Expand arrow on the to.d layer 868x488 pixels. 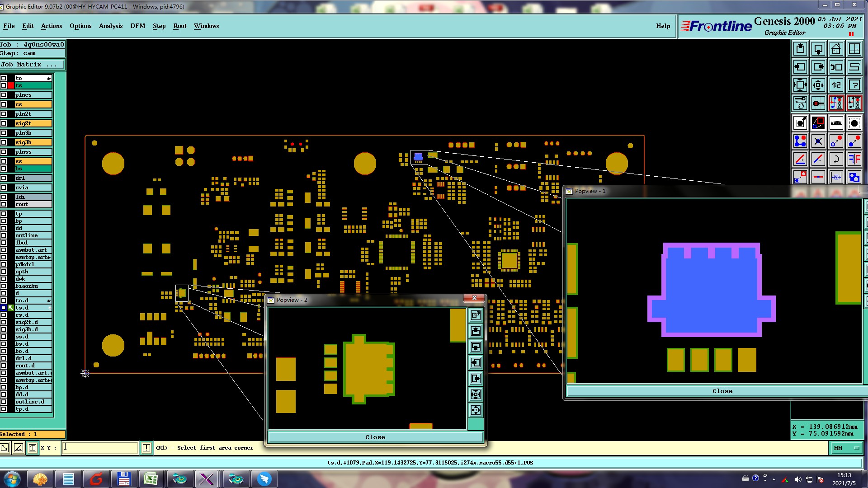click(49, 300)
